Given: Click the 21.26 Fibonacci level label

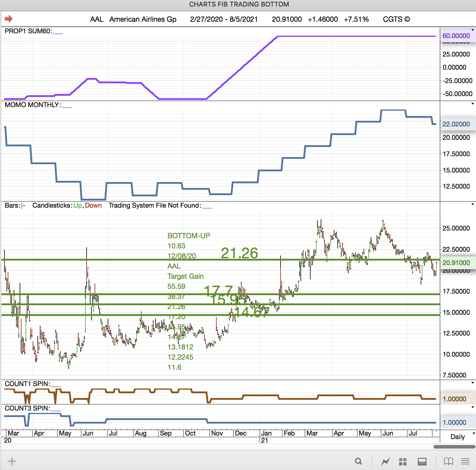Looking at the screenshot, I should click(239, 253).
